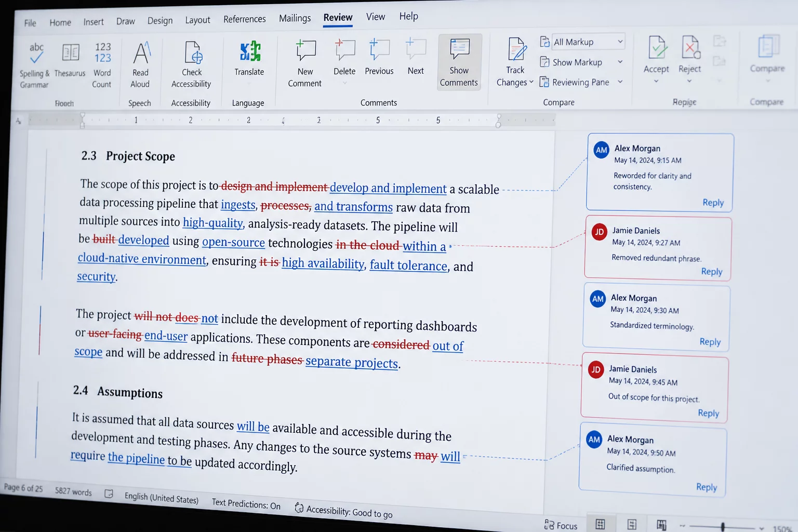
Task: Open the Thesaurus tool
Action: [70, 60]
